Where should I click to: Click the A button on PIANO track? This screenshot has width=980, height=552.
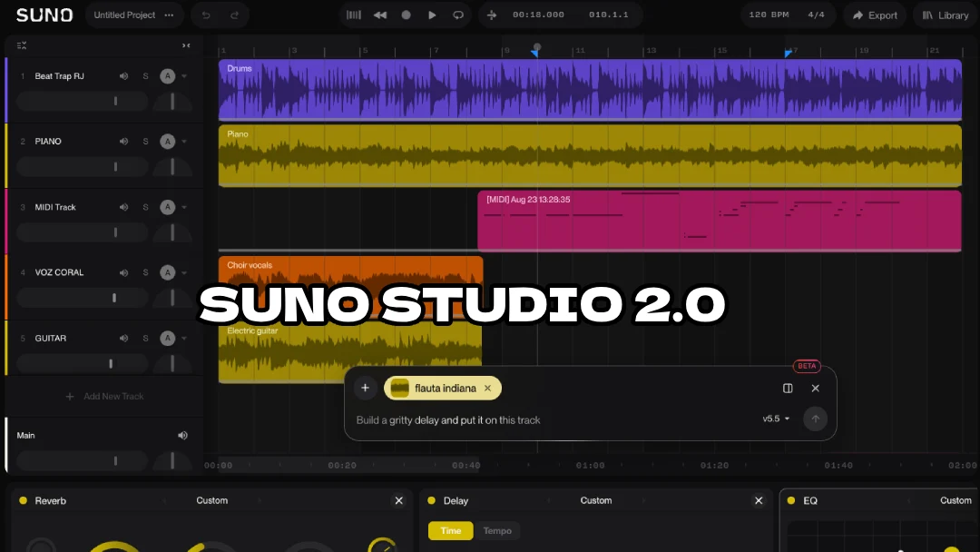click(x=168, y=142)
